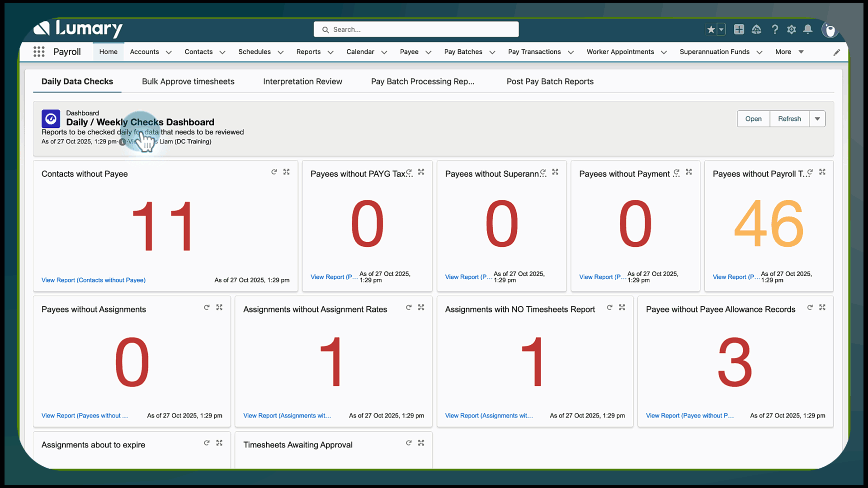This screenshot has height=488, width=868.
Task: Click the Setup gear icon
Action: [791, 29]
